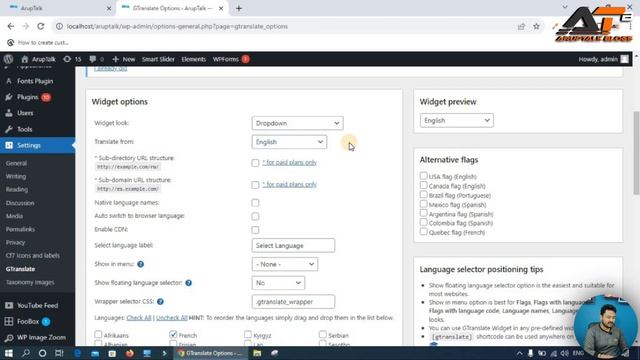Open floating language selector help icon
The width and height of the screenshot is (640, 360).
click(189, 283)
